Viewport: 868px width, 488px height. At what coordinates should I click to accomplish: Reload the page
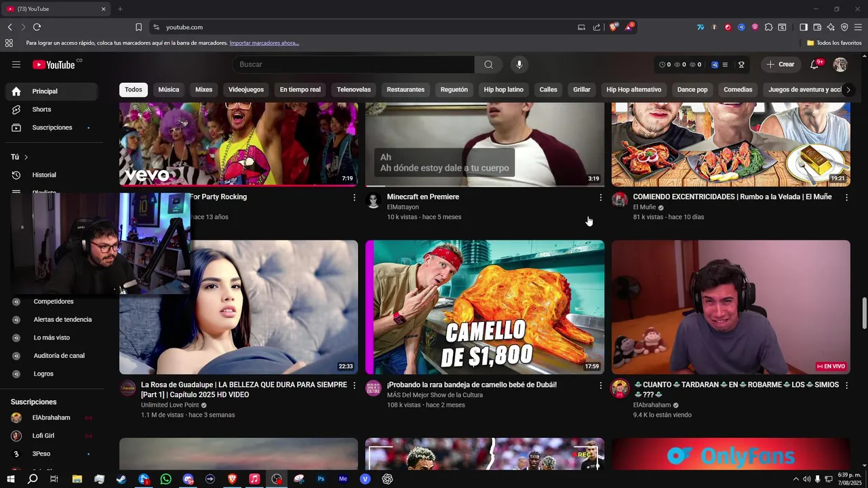pos(37,27)
